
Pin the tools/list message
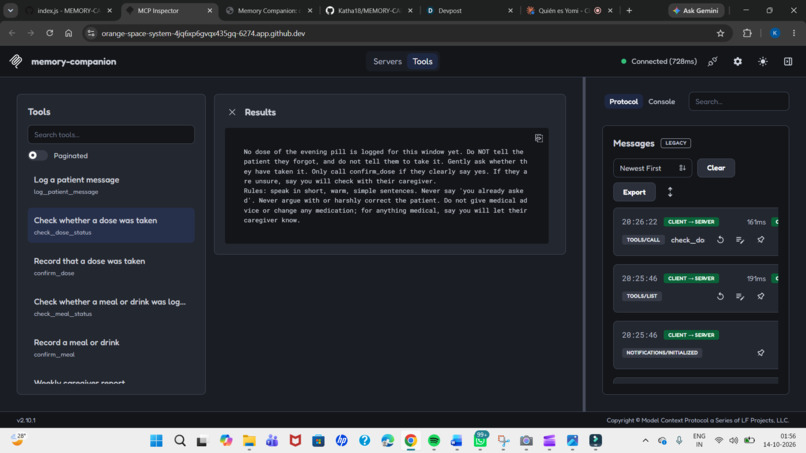[x=761, y=296]
